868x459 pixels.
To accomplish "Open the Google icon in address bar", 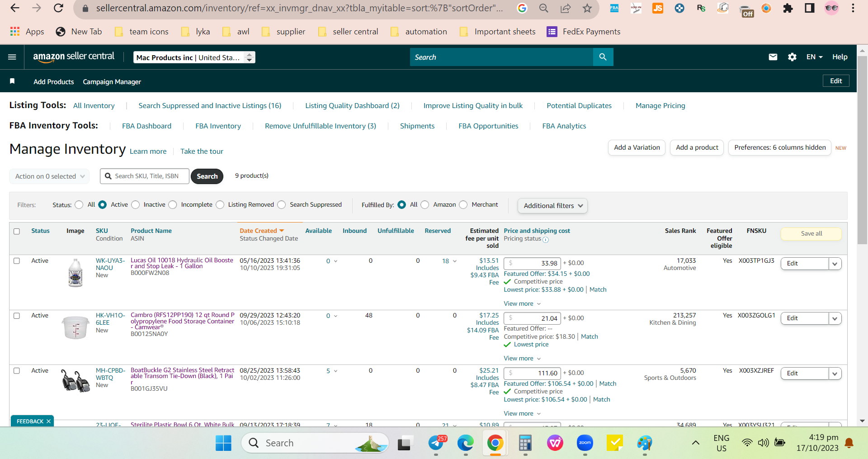I will tap(522, 8).
